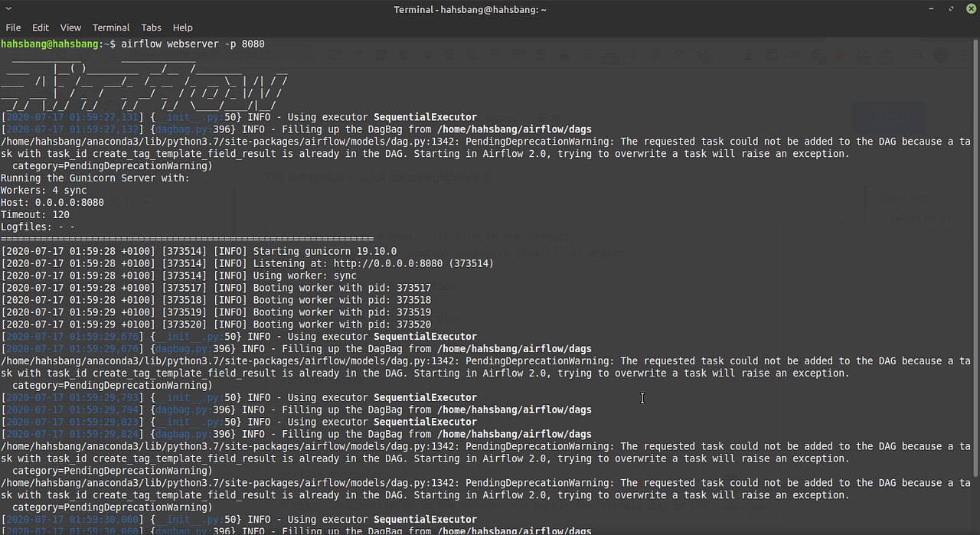Click the faint browser profile avatar

pos(940,55)
